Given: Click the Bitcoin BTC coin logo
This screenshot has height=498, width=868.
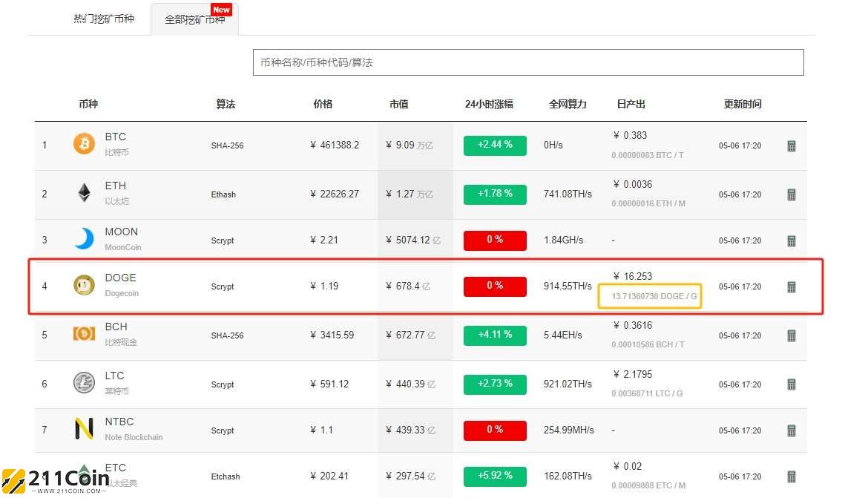Looking at the screenshot, I should [84, 144].
